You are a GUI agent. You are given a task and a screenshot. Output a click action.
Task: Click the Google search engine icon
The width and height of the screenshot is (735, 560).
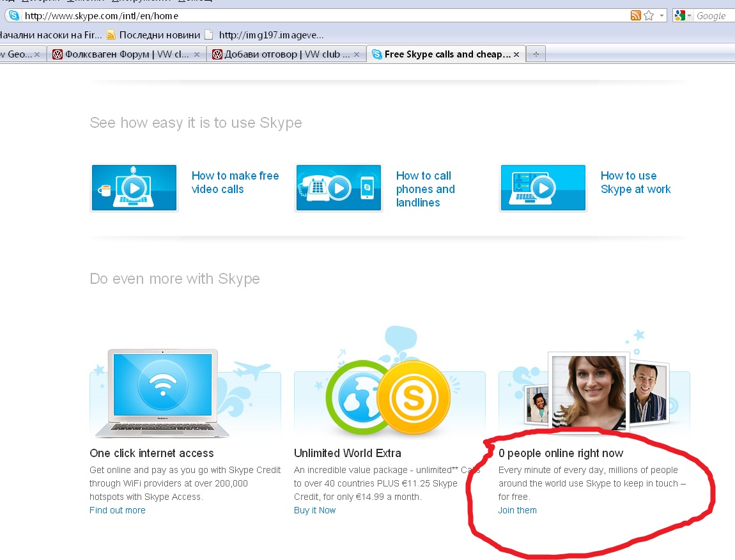[679, 15]
